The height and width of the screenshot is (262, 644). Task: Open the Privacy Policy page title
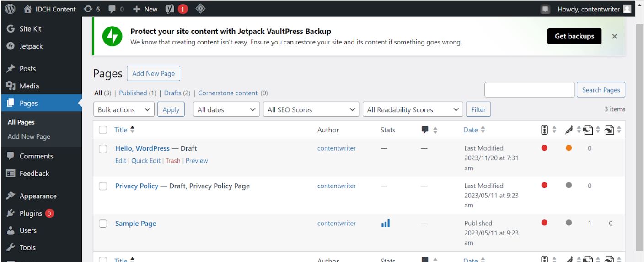137,186
